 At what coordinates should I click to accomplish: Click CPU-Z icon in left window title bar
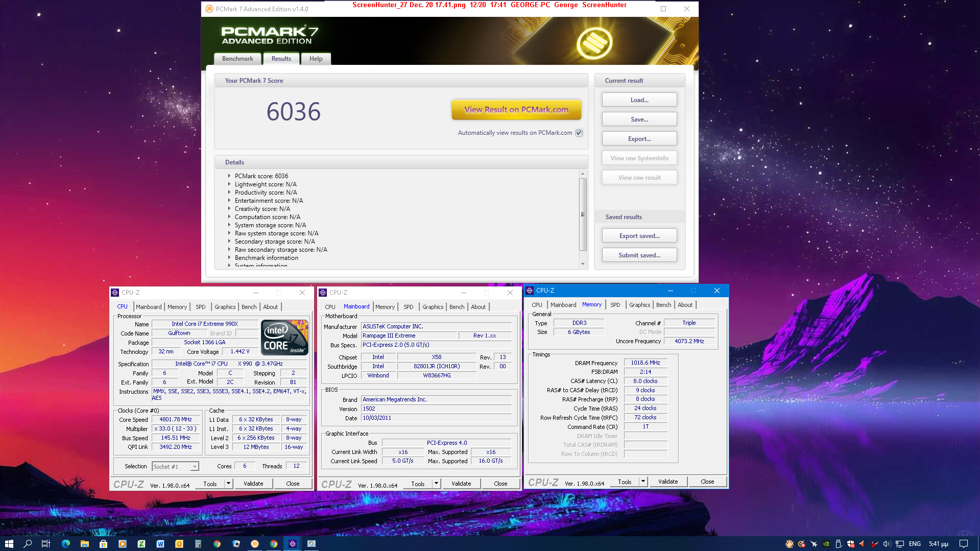[115, 293]
